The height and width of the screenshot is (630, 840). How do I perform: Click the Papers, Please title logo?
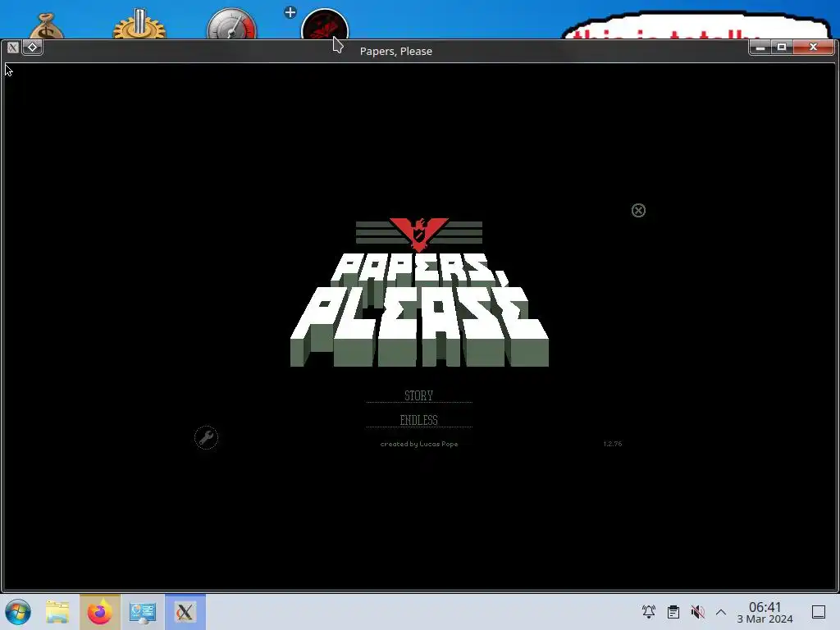[x=419, y=293]
